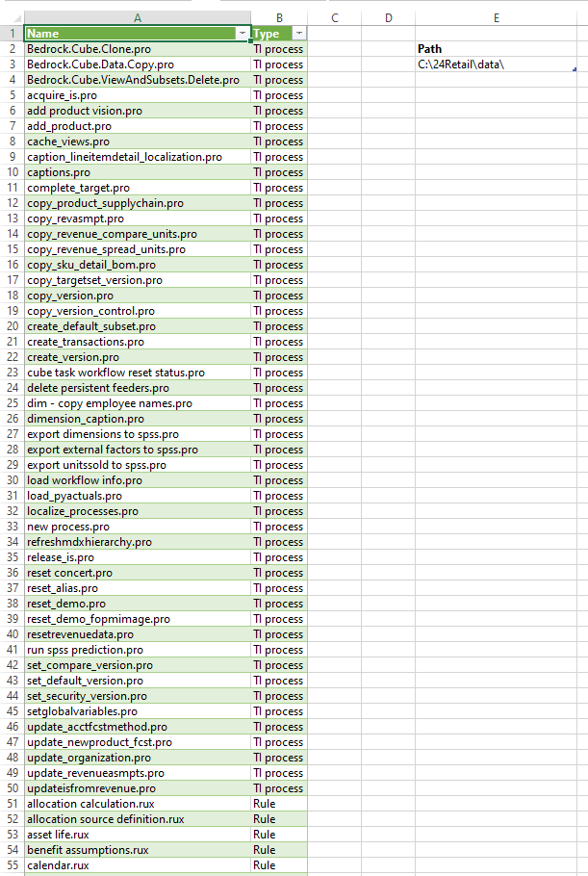The image size is (588, 876).
Task: Open the Type column filter dropdown
Action: point(299,34)
